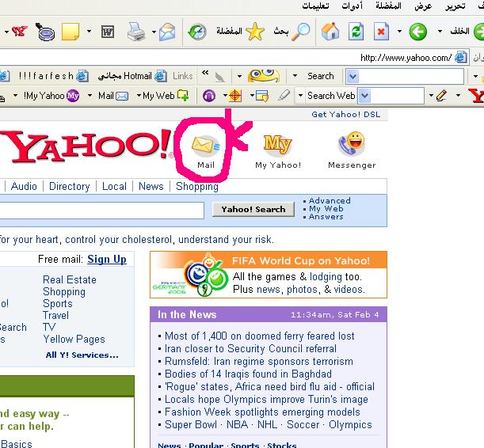This screenshot has height=448, width=484.
Task: Expand the Mail icon dropdown arrow
Action: tap(154, 31)
